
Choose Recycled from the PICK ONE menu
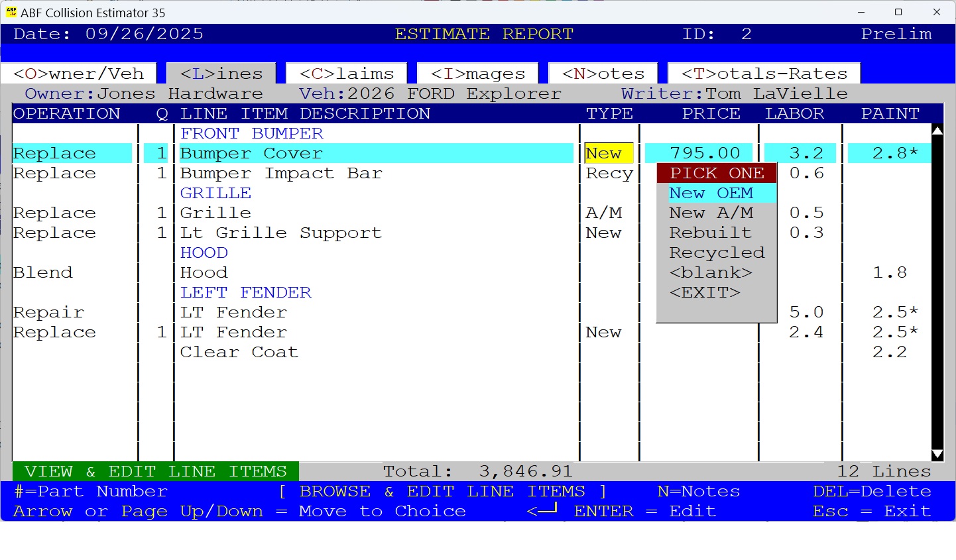716,252
